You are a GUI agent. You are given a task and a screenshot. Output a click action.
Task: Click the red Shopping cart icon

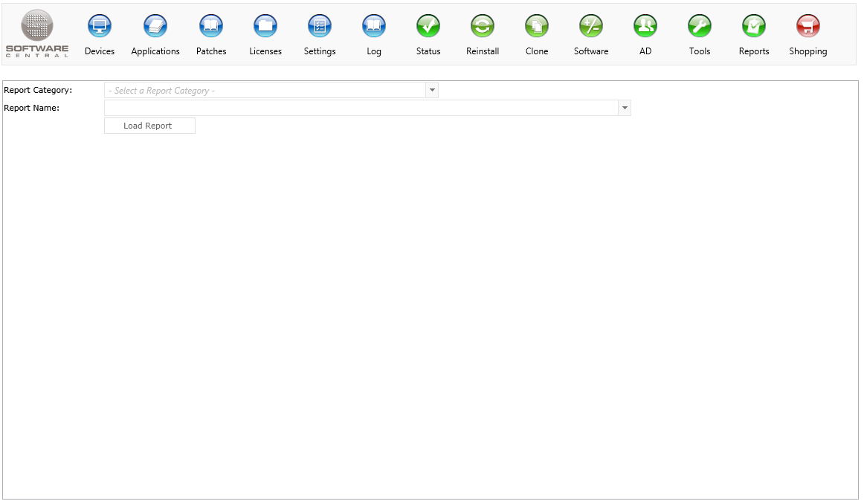coord(808,27)
